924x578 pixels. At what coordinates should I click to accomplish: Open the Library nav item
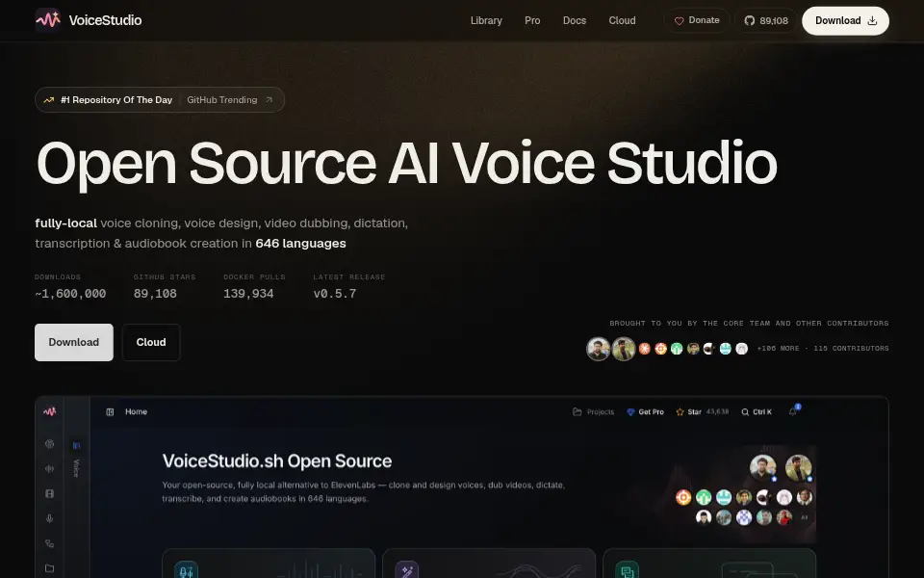[x=486, y=20]
